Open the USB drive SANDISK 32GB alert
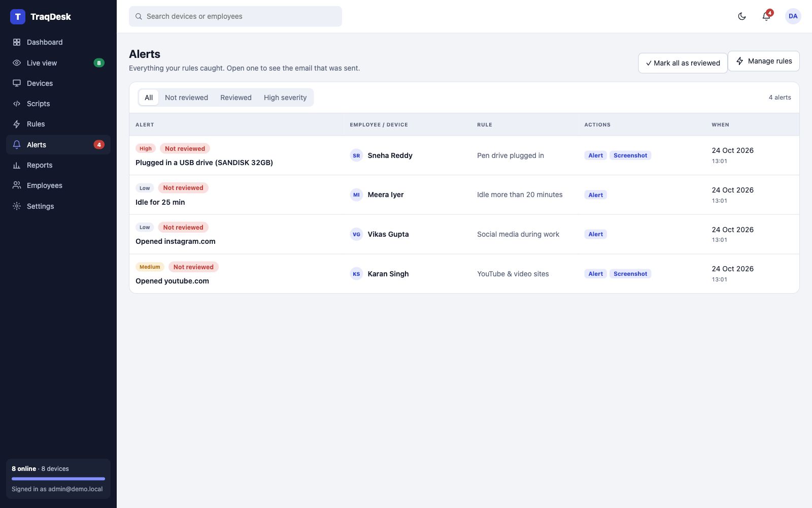This screenshot has height=508, width=812. (204, 163)
